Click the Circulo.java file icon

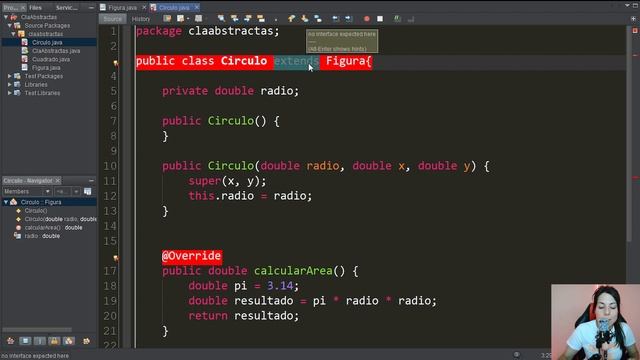pos(25,42)
